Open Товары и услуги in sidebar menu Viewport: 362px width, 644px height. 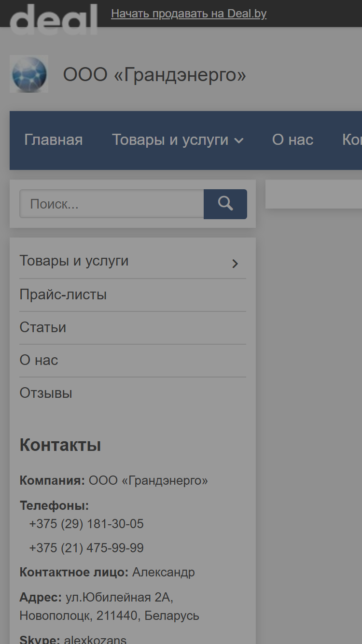(74, 261)
